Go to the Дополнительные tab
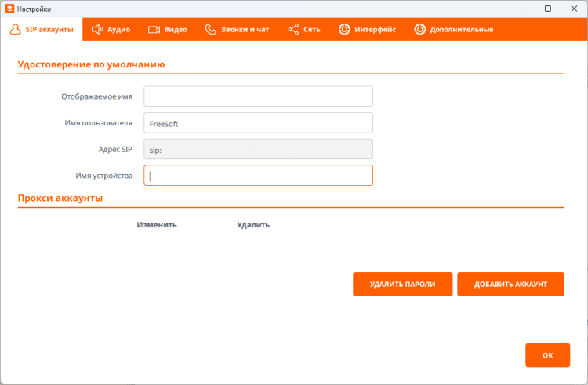Viewport: 588px width, 385px height. [461, 30]
